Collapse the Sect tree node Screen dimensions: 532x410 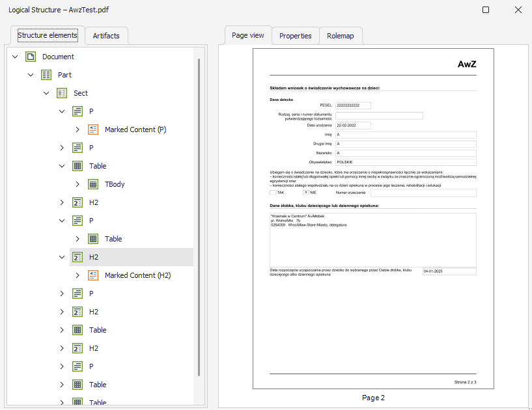click(x=46, y=93)
